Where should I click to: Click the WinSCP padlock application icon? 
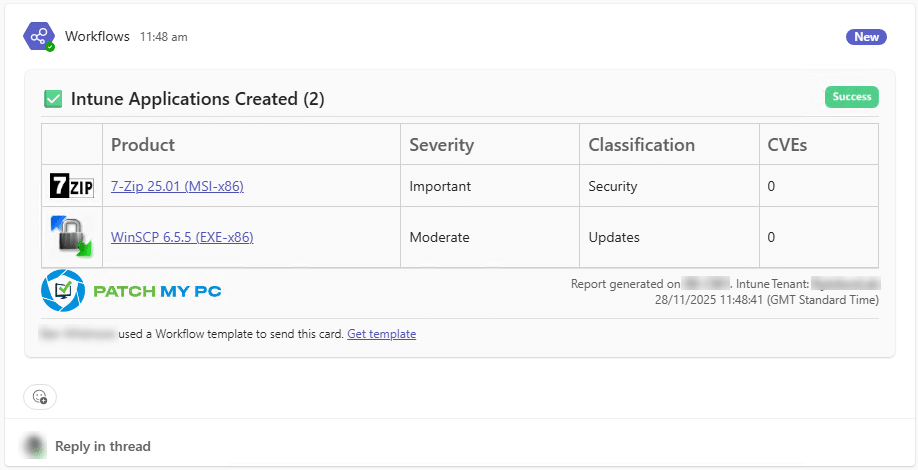72,237
